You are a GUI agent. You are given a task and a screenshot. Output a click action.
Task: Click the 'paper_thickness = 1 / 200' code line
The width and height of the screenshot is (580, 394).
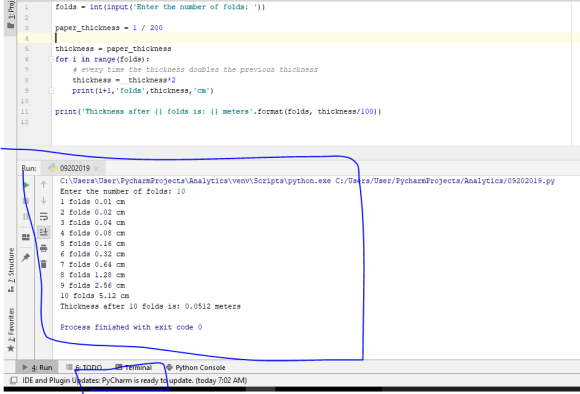click(109, 28)
